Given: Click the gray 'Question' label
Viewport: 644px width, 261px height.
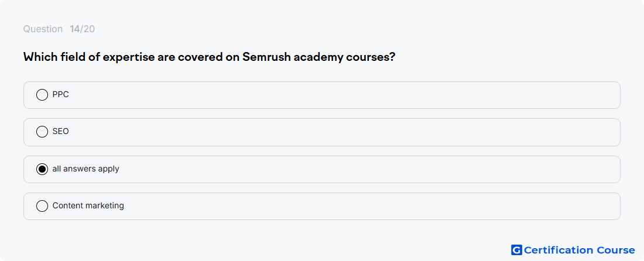Looking at the screenshot, I should [x=43, y=29].
